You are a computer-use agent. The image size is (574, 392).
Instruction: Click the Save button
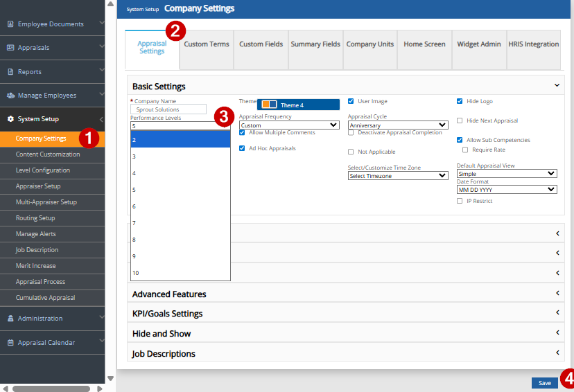(x=544, y=383)
